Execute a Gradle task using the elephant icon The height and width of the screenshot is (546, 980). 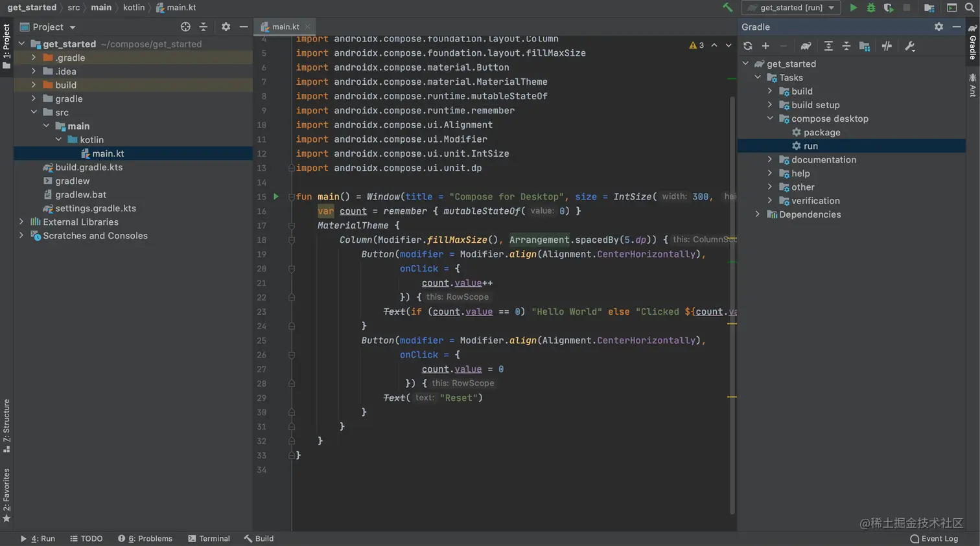[x=806, y=45]
